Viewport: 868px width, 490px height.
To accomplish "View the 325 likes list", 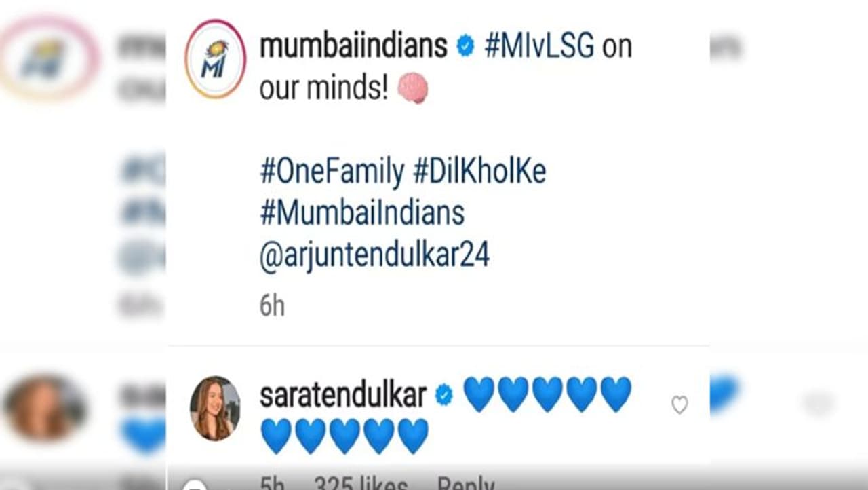I will pos(360,482).
